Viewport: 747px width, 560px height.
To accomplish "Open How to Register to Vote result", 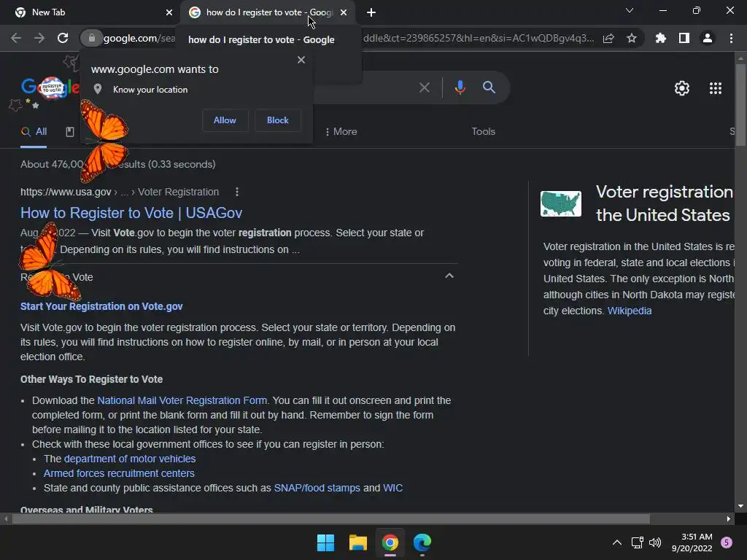I will click(x=131, y=213).
